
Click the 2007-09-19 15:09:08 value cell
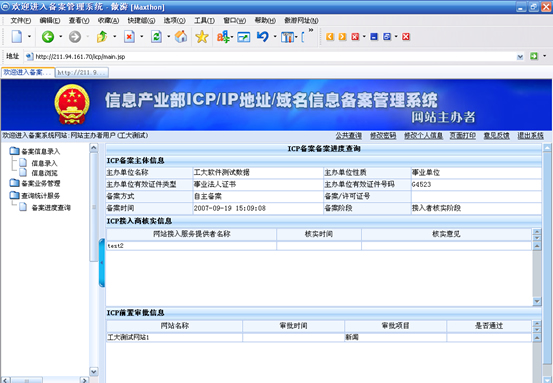click(257, 208)
